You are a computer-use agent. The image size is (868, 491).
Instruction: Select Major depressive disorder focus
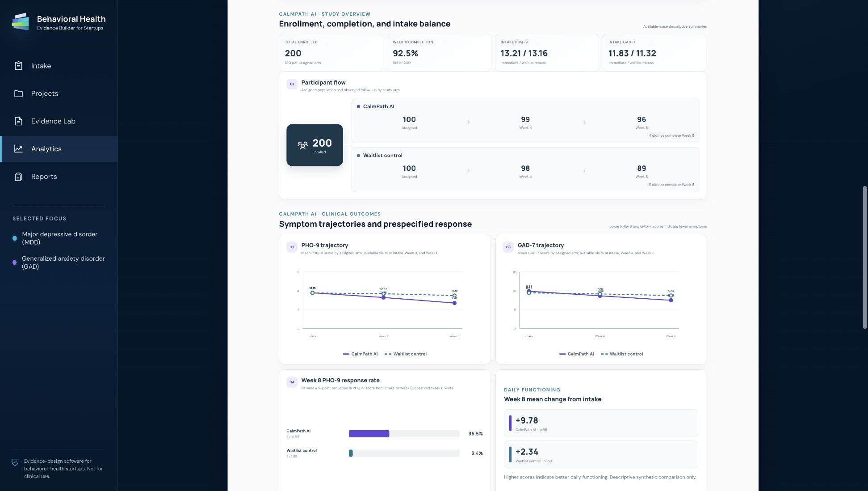(59, 238)
